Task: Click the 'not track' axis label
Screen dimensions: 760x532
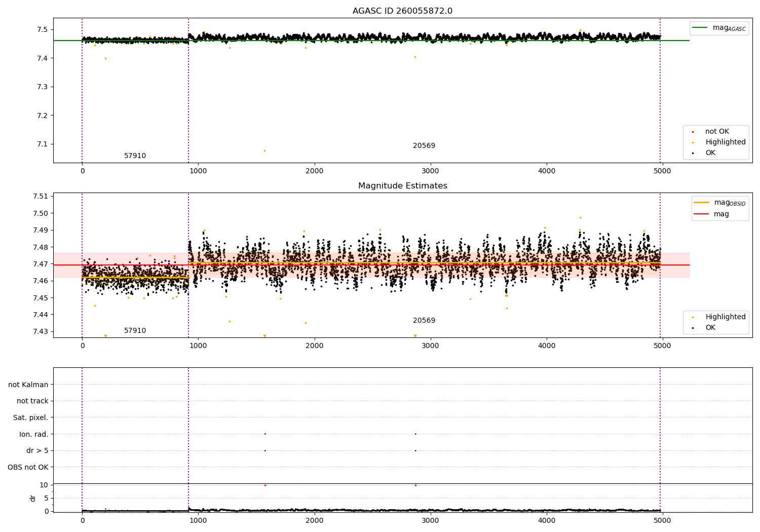Action: coord(32,401)
